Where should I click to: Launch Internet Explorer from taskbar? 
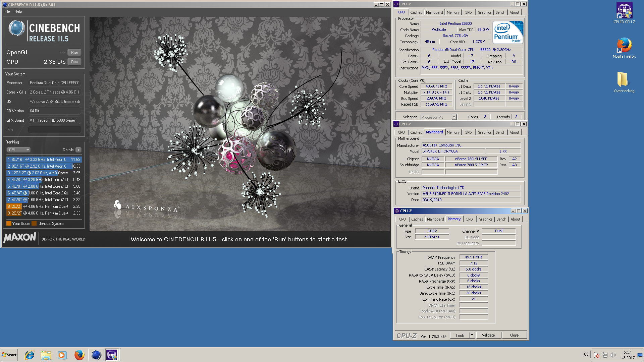tap(30, 355)
